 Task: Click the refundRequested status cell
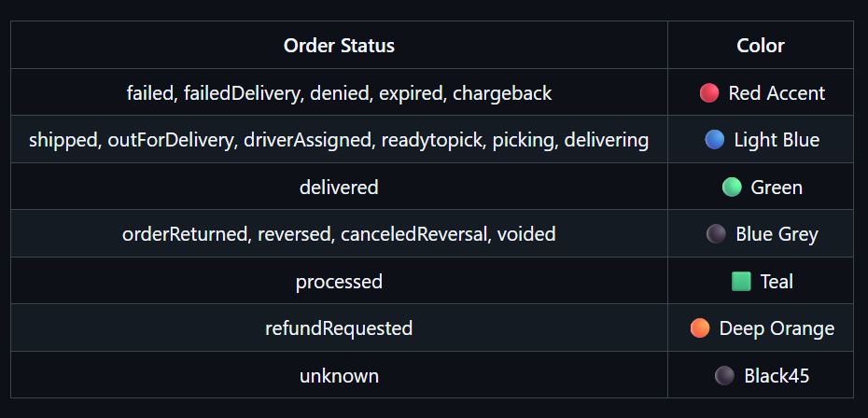pos(339,327)
